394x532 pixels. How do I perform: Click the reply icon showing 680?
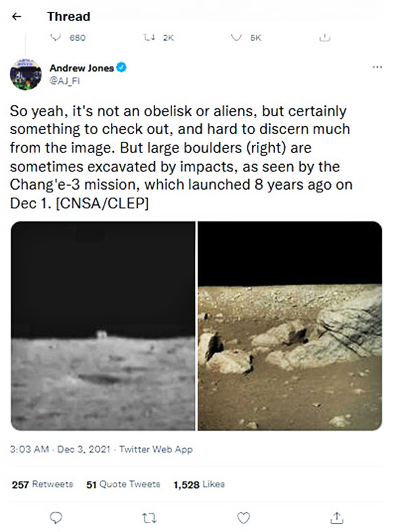(x=55, y=38)
